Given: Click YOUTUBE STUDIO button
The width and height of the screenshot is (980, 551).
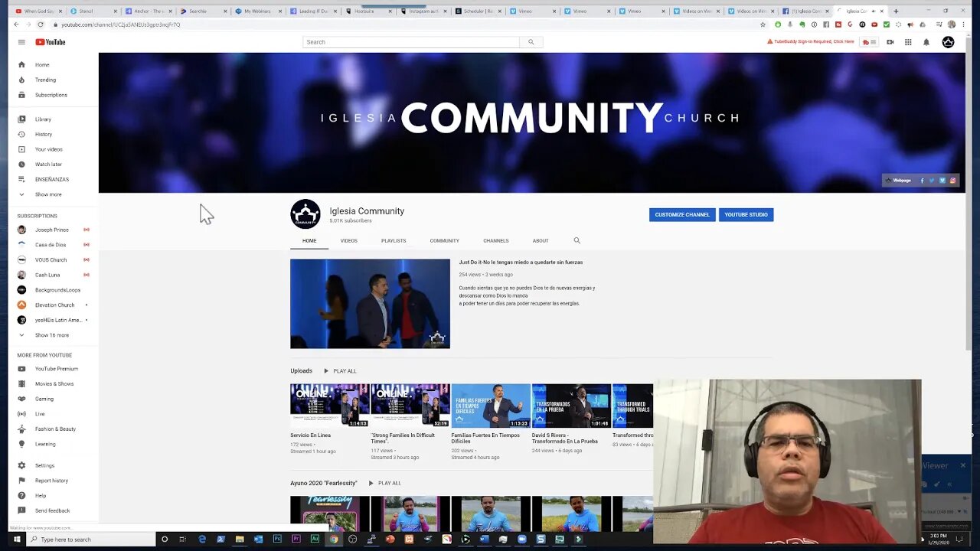Looking at the screenshot, I should point(746,215).
